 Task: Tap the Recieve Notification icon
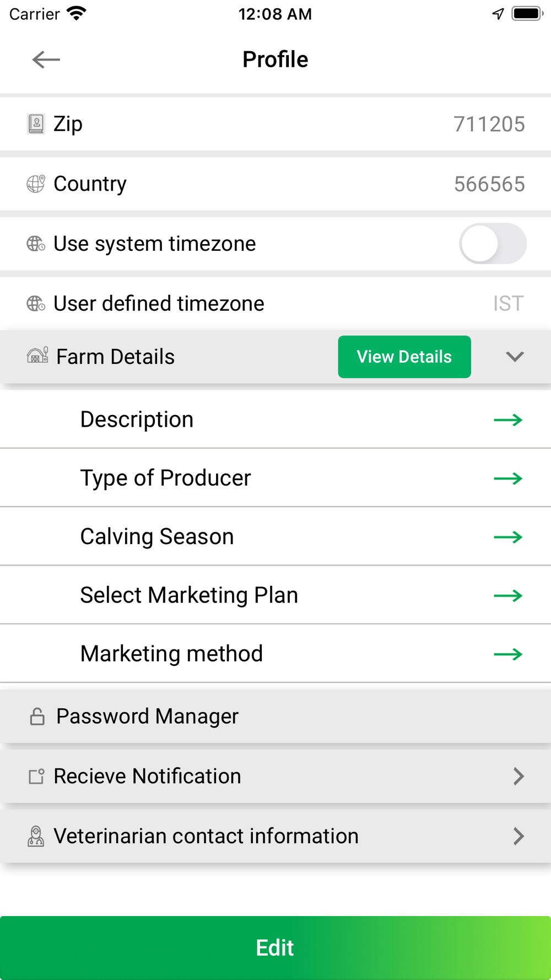pyautogui.click(x=36, y=776)
